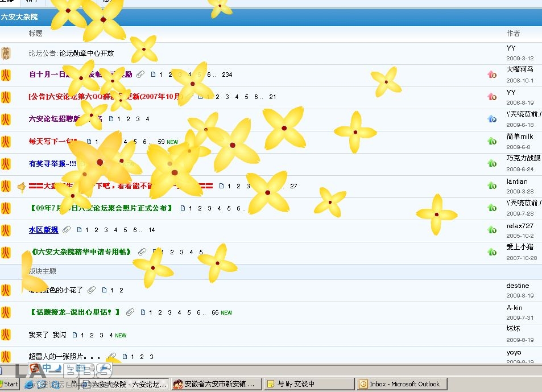Click the hot-thread icon beside 水区版规
This screenshot has height=392, width=542.
[6, 230]
